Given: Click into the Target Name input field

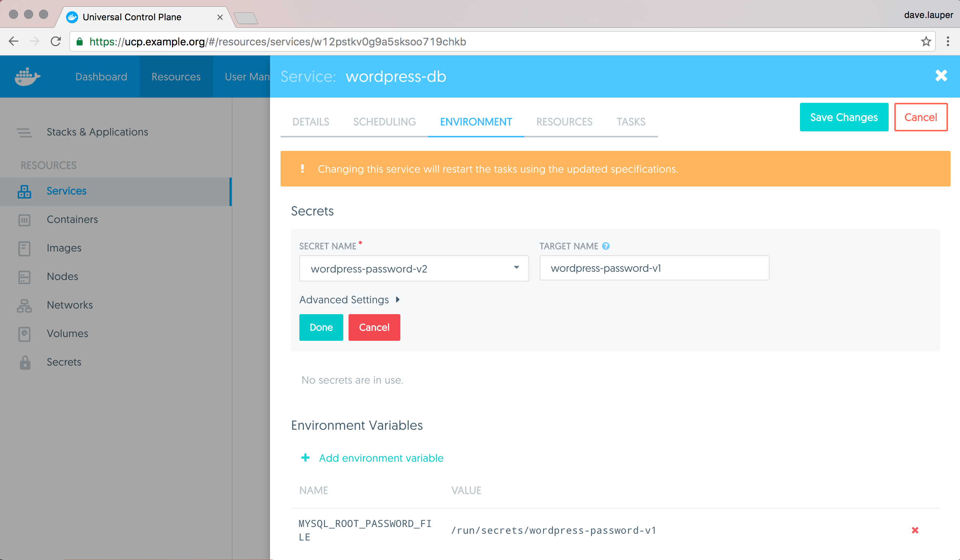Looking at the screenshot, I should pos(654,268).
